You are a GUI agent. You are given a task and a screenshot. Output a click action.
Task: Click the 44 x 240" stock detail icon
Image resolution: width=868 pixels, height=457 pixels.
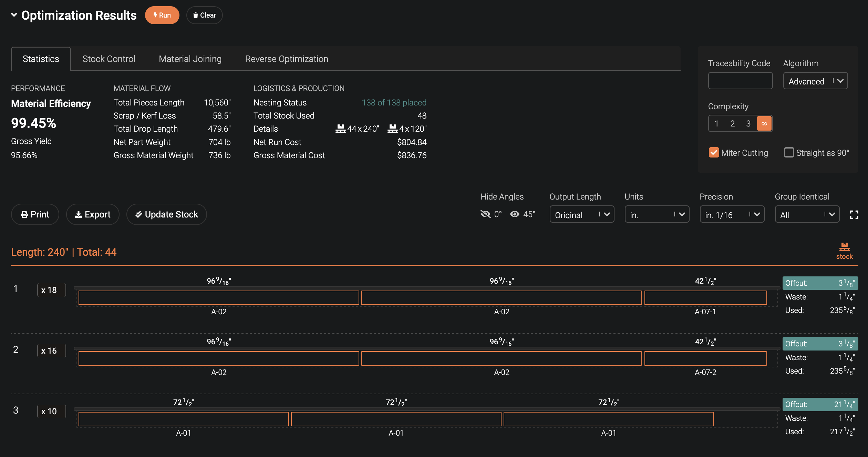tap(340, 129)
